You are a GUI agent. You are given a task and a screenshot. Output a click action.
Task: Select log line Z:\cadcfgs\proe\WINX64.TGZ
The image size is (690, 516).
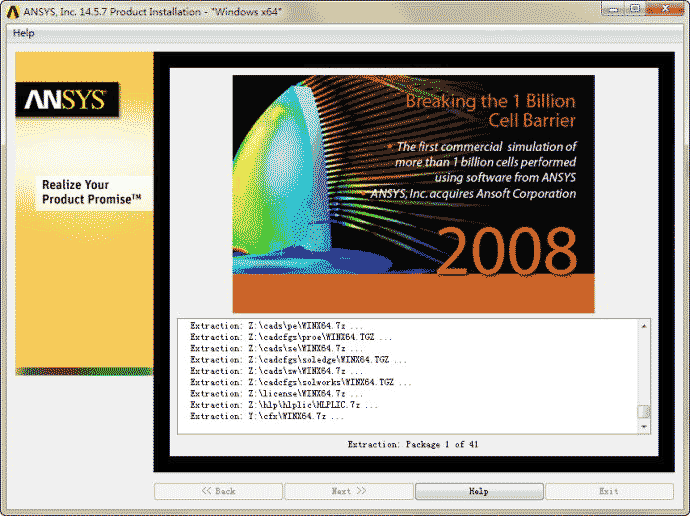point(291,337)
